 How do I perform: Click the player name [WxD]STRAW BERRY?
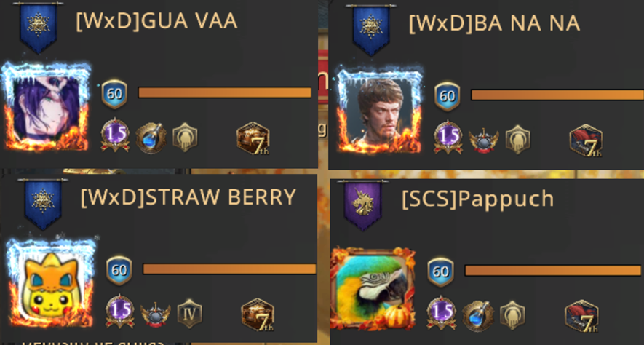[188, 197]
